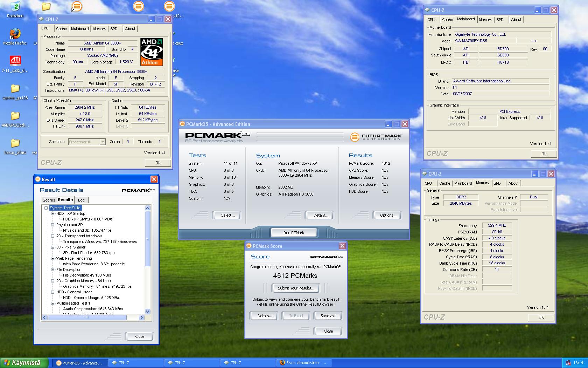Collapse the File Decryption node
The height and width of the screenshot is (368, 588).
pyautogui.click(x=53, y=270)
